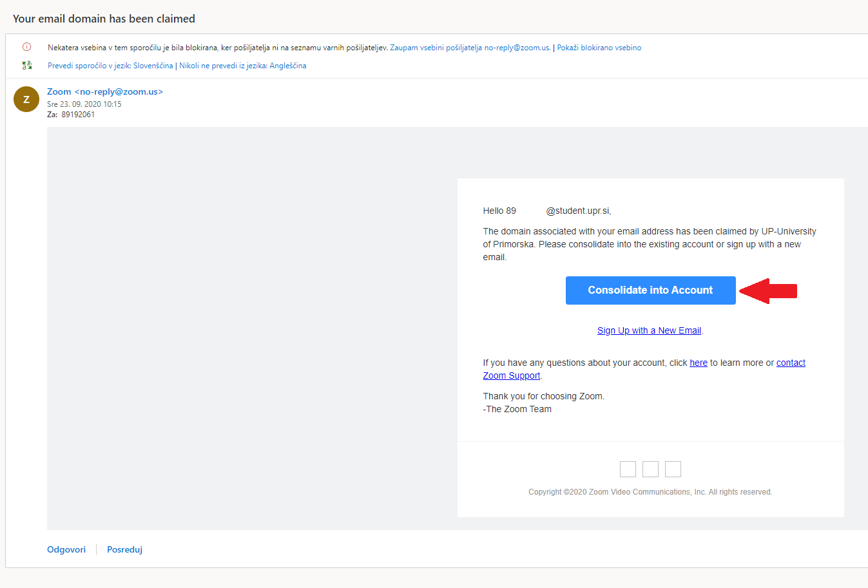Click the blocked content warning info icon
868x588 pixels.
coord(26,47)
